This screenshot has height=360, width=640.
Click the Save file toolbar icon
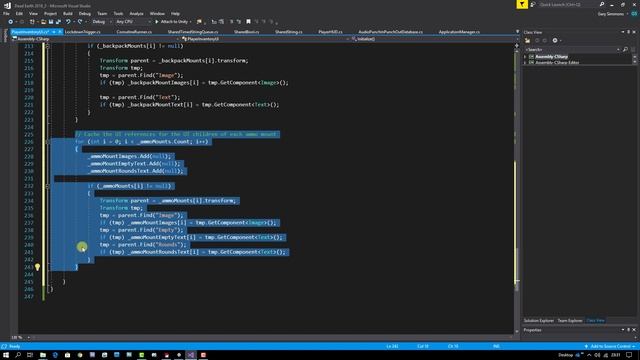[x=51, y=22]
